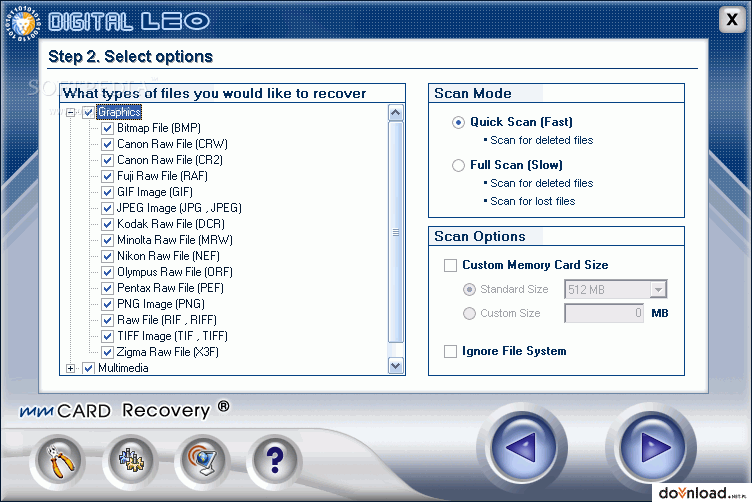Open the gears settings icon
The width and height of the screenshot is (752, 502).
coord(131,462)
